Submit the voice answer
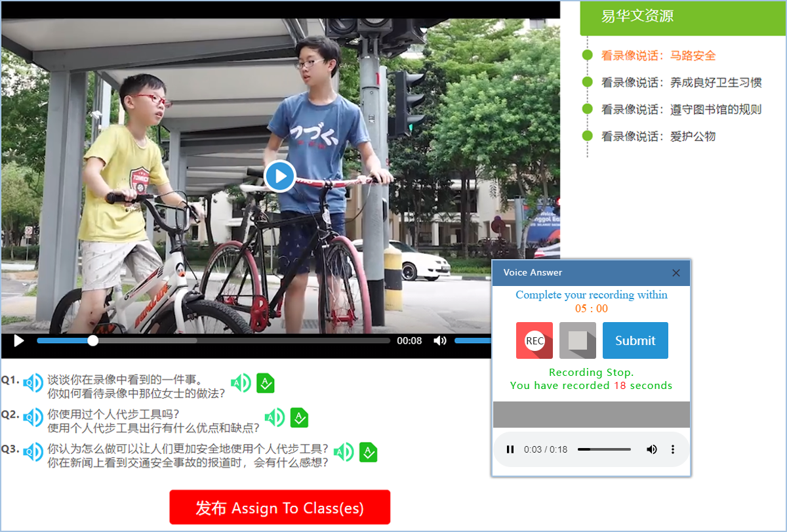 [x=635, y=340]
